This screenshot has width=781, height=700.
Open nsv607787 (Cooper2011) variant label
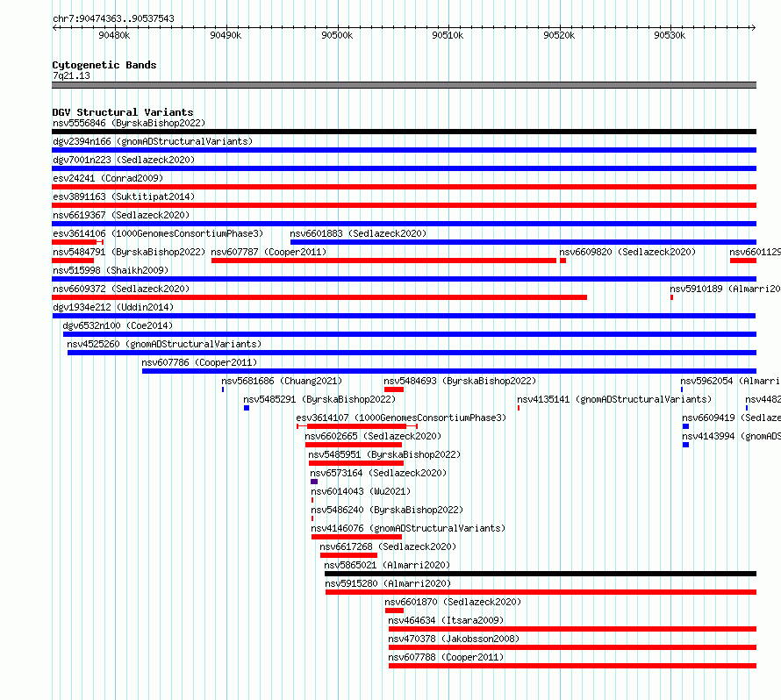point(269,252)
